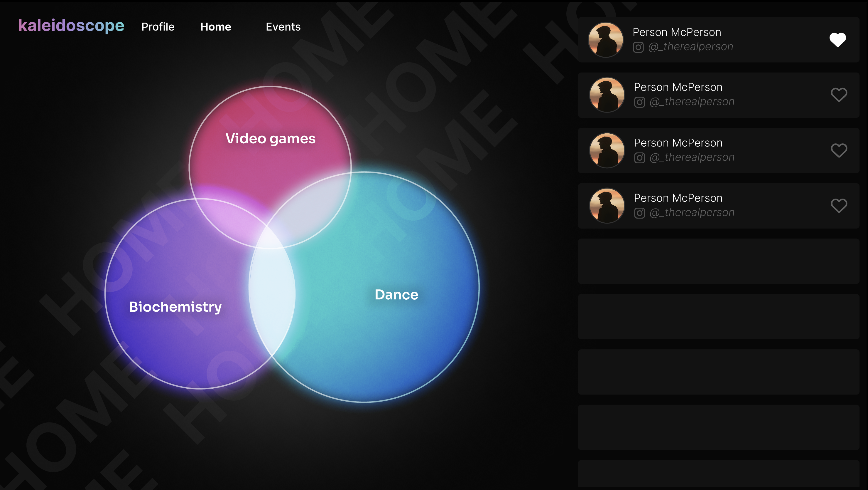Click the kaleidoscope logo
This screenshot has height=490, width=868.
tap(71, 26)
